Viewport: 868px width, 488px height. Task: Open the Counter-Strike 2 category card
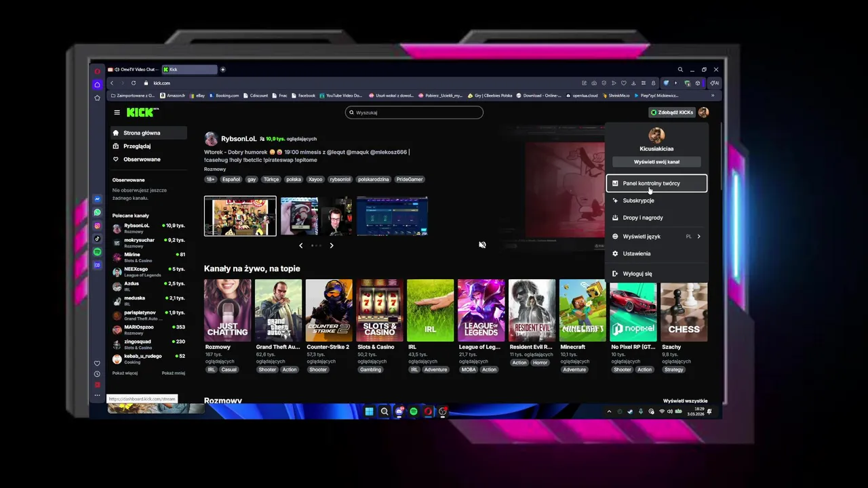[329, 310]
